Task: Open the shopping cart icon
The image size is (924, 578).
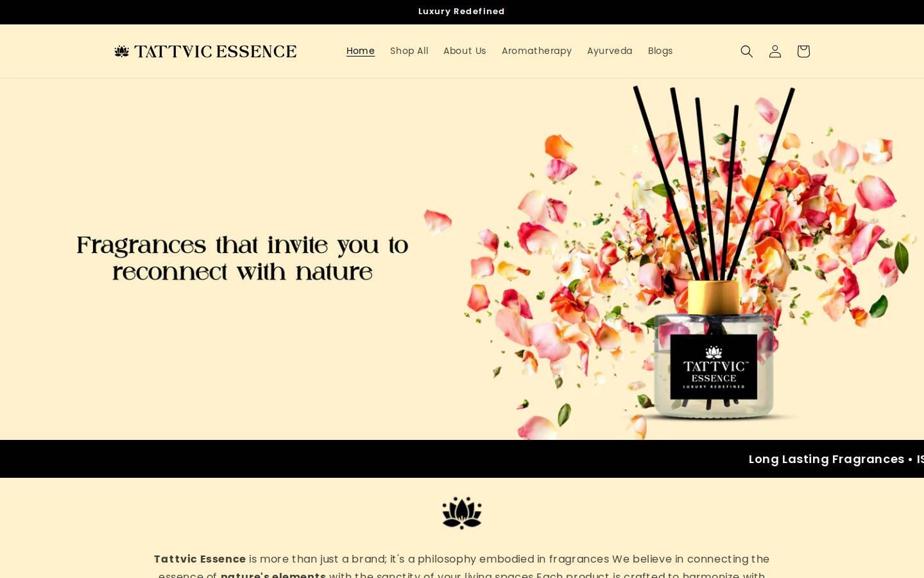Action: (x=803, y=51)
